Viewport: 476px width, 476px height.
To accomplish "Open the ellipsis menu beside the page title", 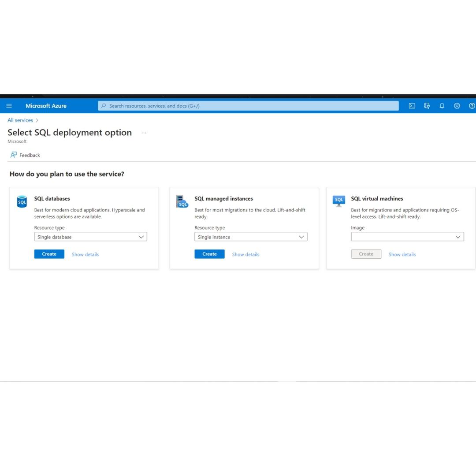I will click(144, 133).
